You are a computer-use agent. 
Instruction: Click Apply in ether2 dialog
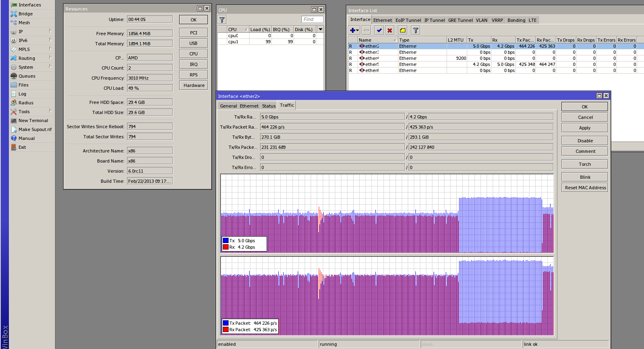click(x=585, y=128)
